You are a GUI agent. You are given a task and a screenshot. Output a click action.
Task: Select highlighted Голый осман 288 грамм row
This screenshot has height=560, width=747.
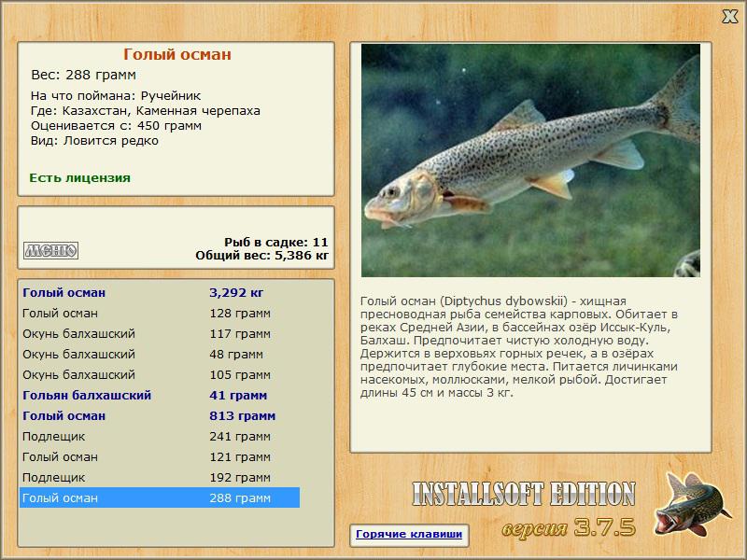tap(160, 497)
